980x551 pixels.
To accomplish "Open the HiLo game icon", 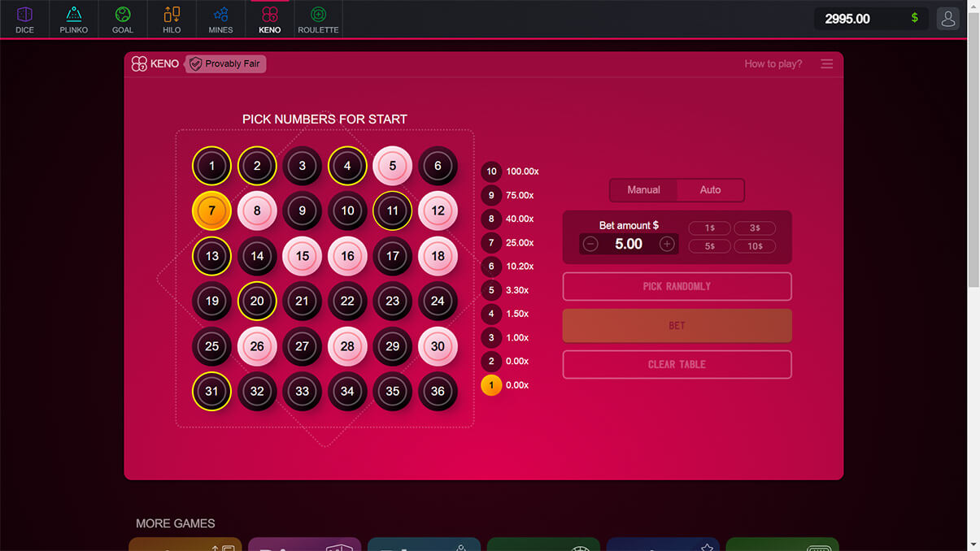I will point(172,20).
